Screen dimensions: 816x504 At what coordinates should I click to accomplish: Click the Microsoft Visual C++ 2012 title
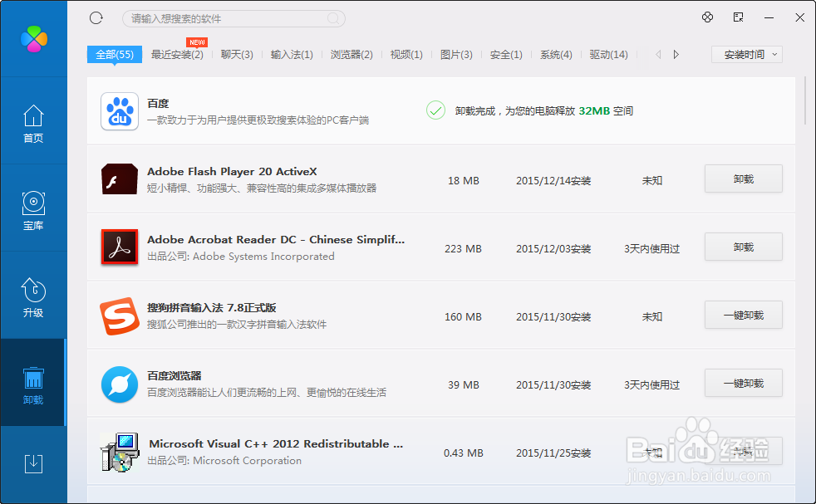click(276, 444)
